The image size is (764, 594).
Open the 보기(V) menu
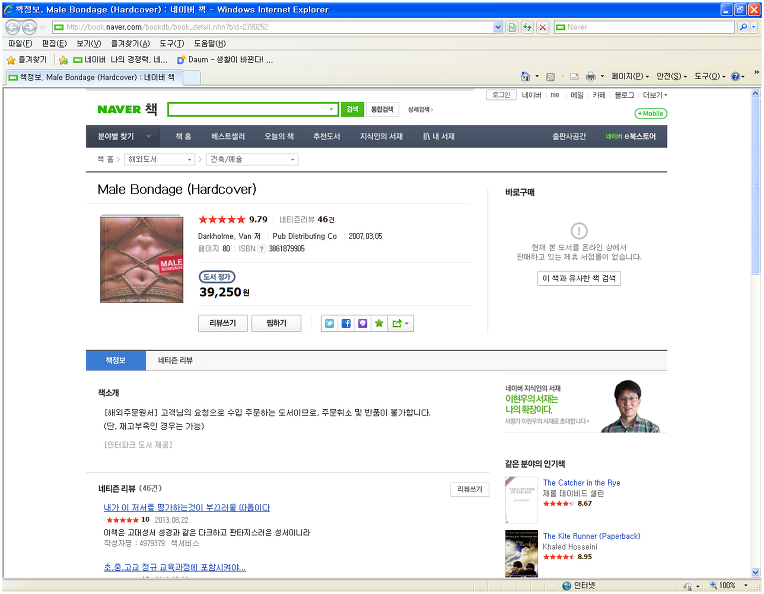[88, 44]
